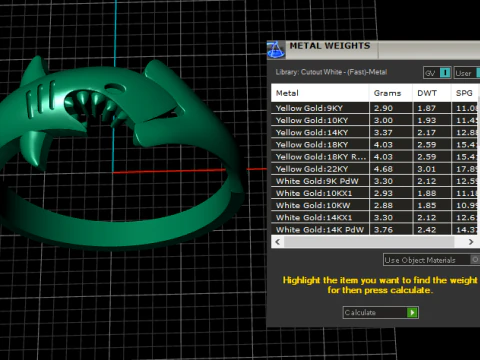Screen dimensions: 480x360
Task: Click the METAL WEIGHTS panel title
Action: (x=330, y=46)
